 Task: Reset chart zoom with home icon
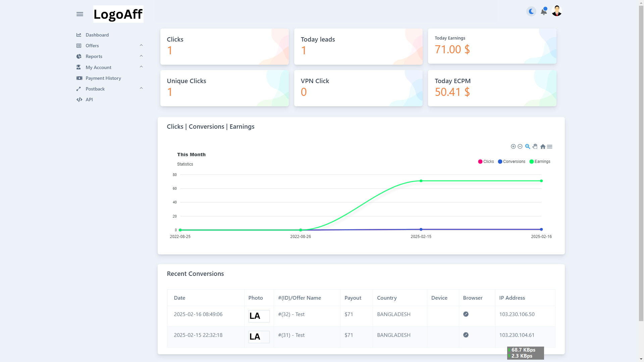pos(543,146)
